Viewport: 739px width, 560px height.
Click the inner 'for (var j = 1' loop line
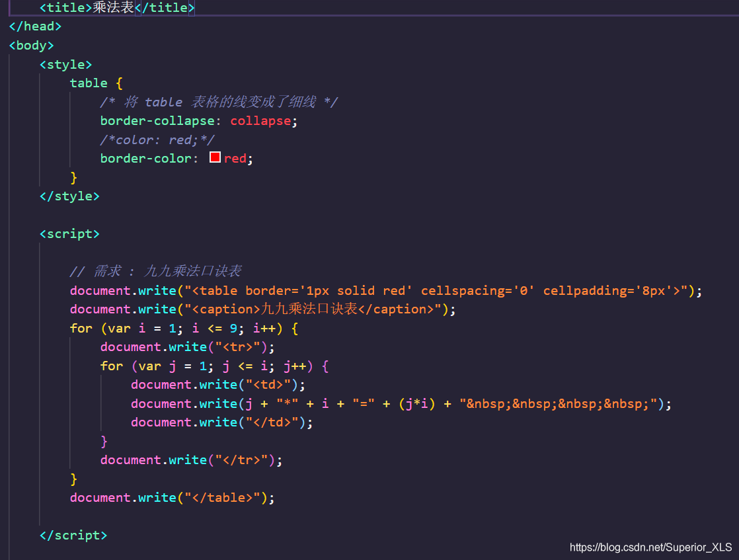click(214, 366)
